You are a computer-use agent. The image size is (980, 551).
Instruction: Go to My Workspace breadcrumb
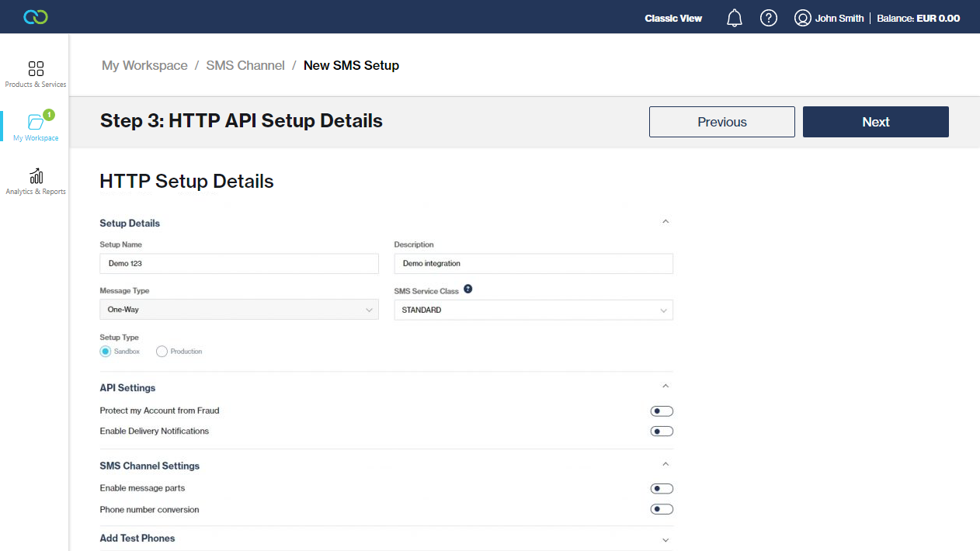(x=144, y=66)
